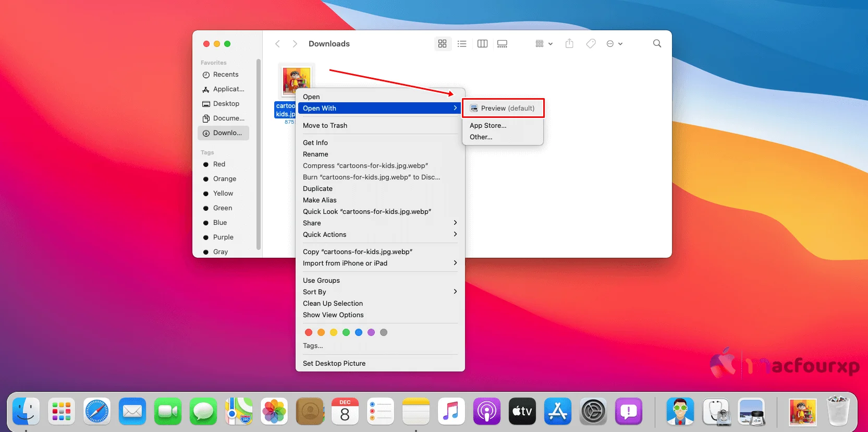Expand the Share submenu
Image resolution: width=868 pixels, height=432 pixels.
380,223
